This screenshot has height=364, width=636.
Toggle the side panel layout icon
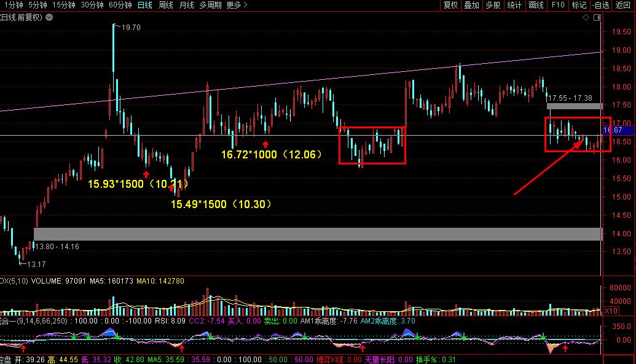pyautogui.click(x=597, y=17)
